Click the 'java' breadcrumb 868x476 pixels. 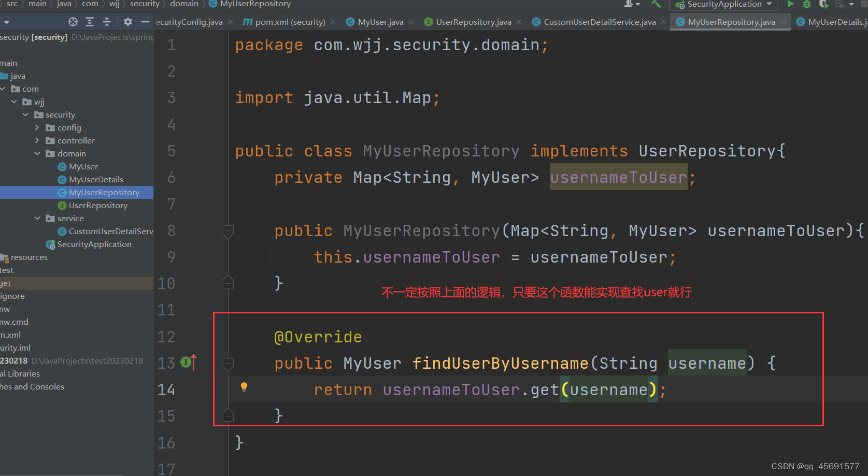coord(64,4)
